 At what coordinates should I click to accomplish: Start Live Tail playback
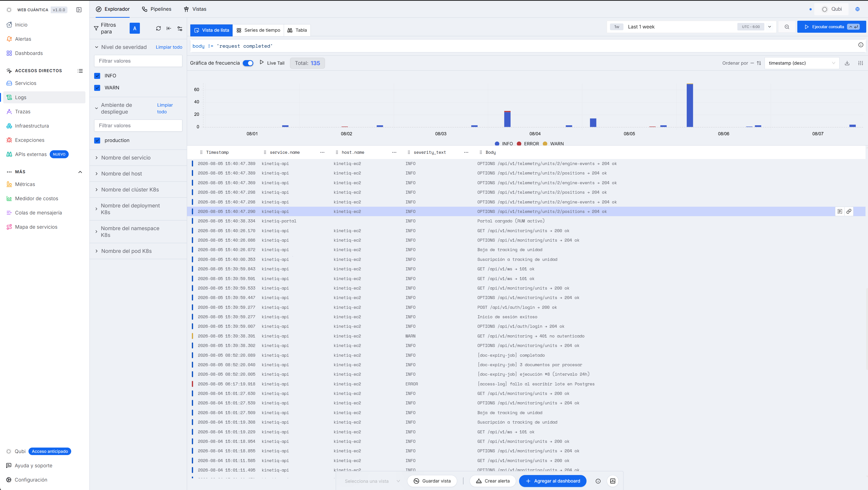272,63
